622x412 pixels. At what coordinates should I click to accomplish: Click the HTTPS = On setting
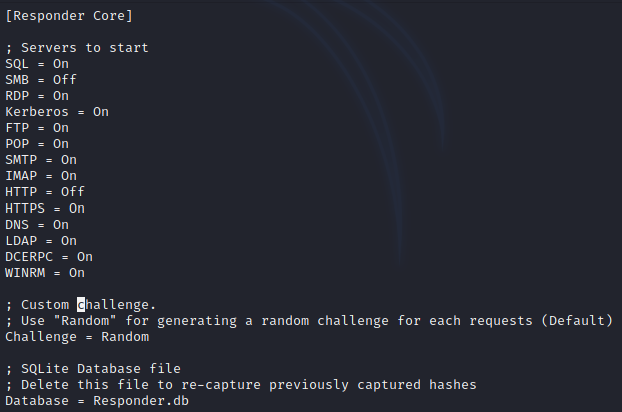(45, 208)
